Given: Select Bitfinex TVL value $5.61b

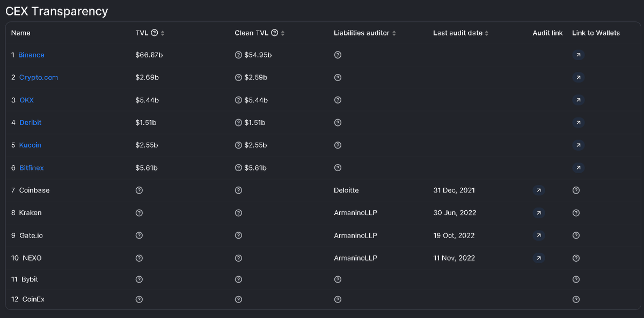Looking at the screenshot, I should [x=147, y=168].
